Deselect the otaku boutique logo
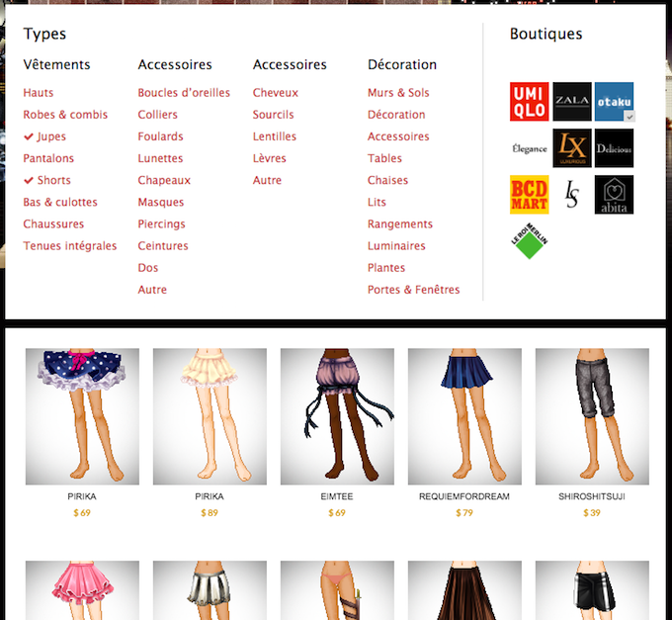Viewport: 672px width, 620px height. point(614,102)
